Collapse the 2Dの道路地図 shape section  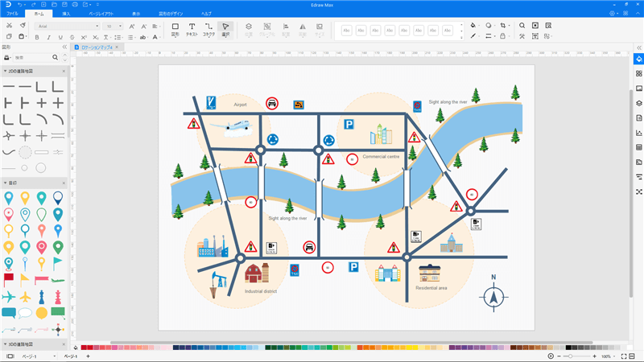coord(5,72)
